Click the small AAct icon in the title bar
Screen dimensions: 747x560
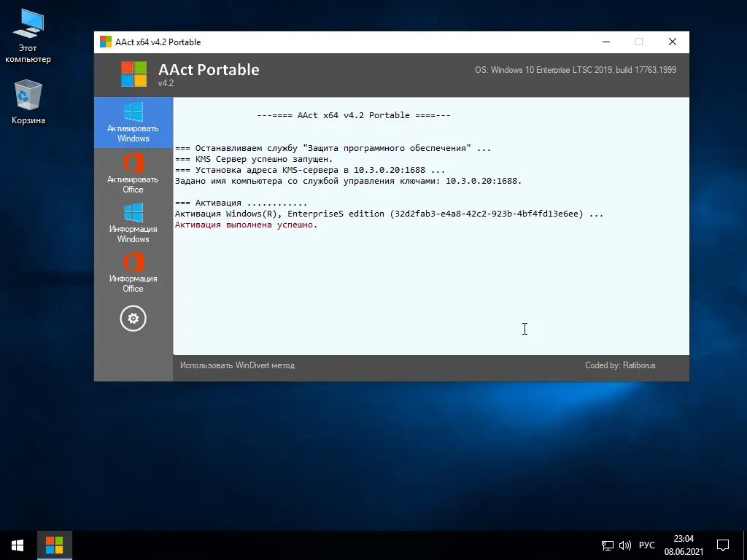click(104, 42)
